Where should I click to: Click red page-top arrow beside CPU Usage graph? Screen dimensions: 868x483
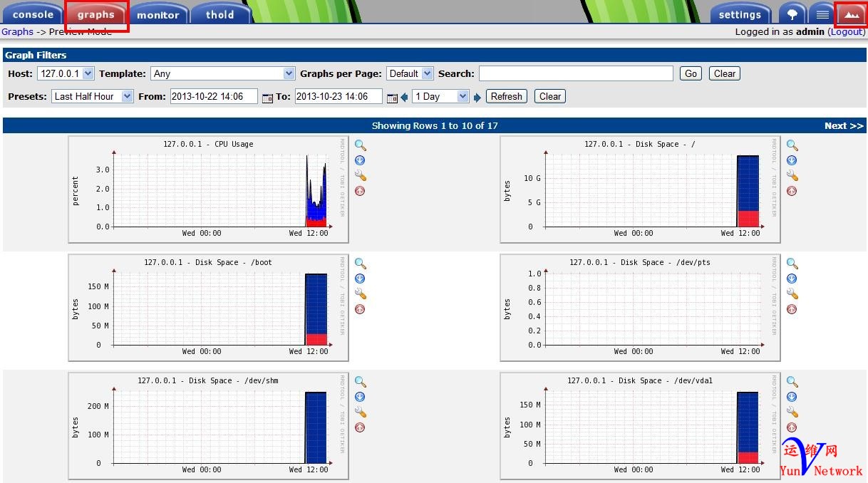coord(360,191)
